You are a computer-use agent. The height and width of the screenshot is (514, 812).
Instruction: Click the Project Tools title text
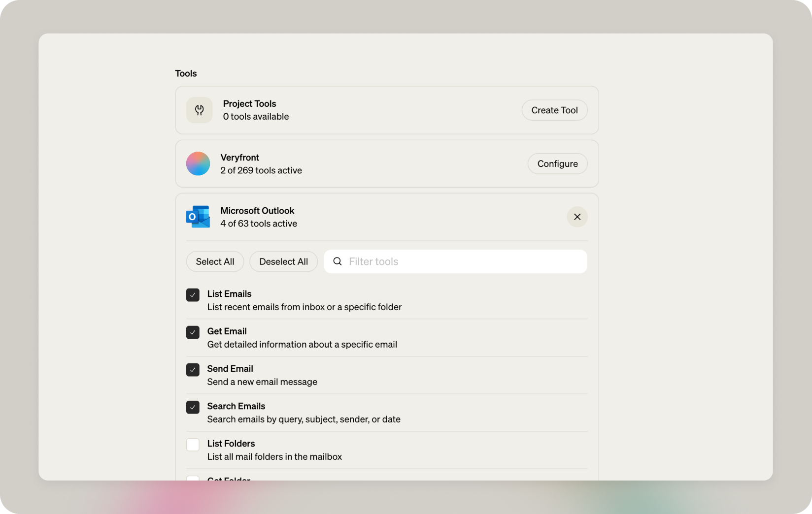(249, 104)
